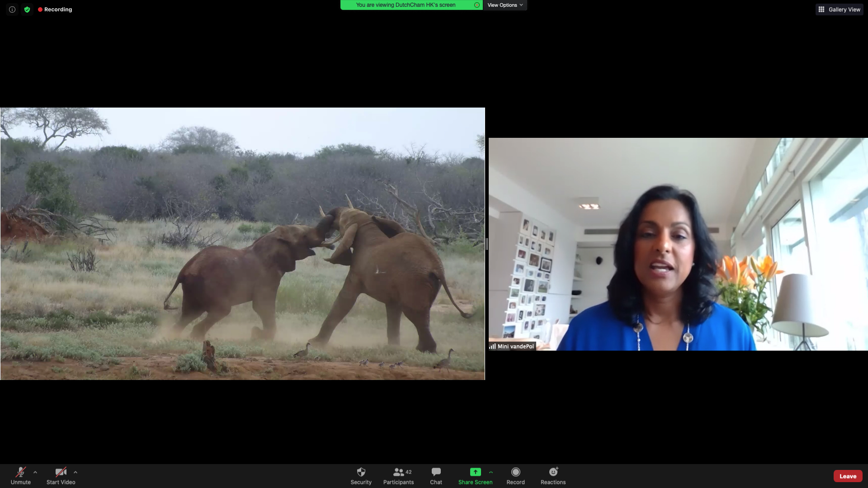Start Video camera toggle
Image resolution: width=868 pixels, height=488 pixels.
61,476
